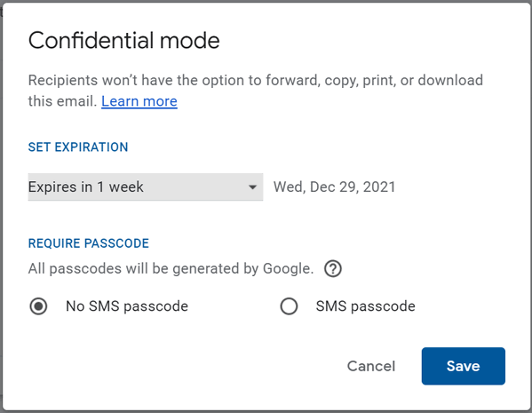Select the No SMS passcode radio button
This screenshot has height=413, width=532.
click(38, 306)
